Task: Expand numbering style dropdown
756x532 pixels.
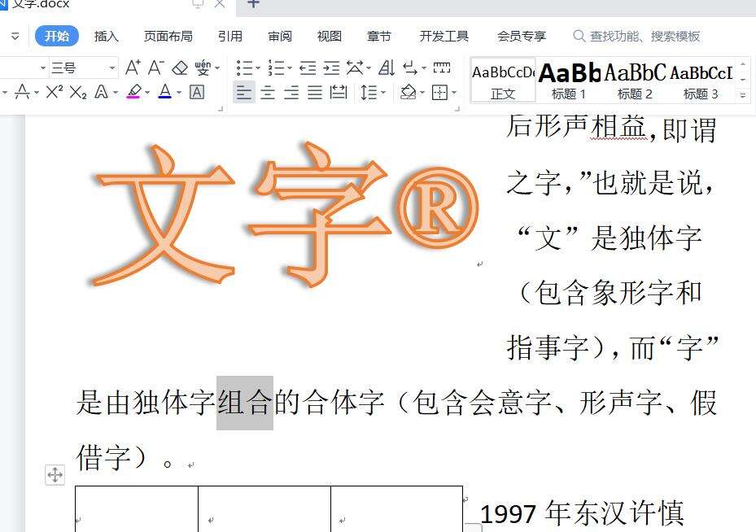Action: 289,68
